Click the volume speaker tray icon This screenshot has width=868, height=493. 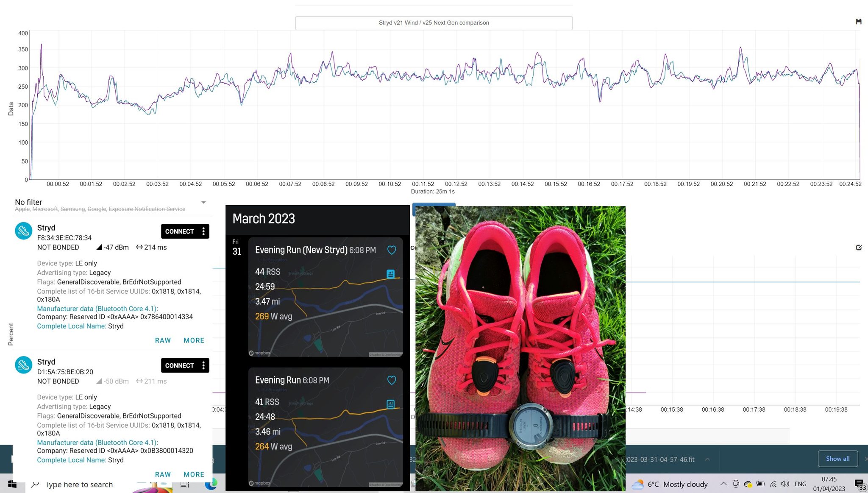pos(785,484)
